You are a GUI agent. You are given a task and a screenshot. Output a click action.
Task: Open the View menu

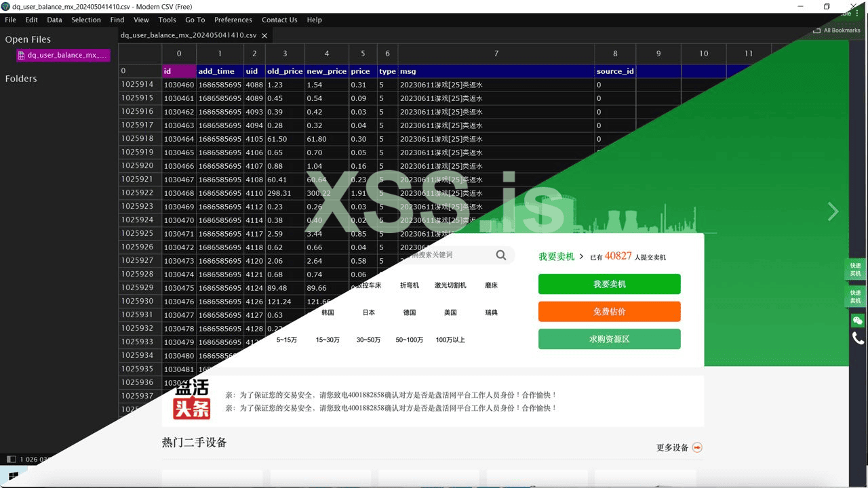[141, 20]
